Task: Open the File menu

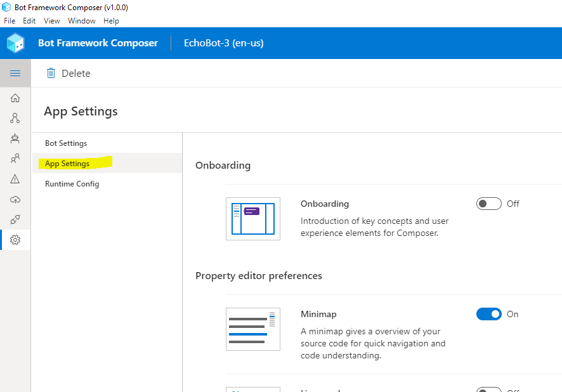Action: click(x=10, y=20)
